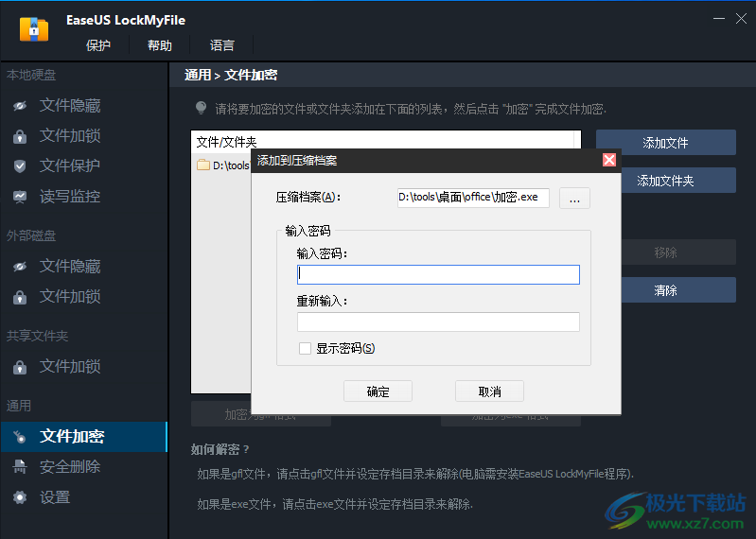Click the 添加文件夹 button

[x=678, y=181]
